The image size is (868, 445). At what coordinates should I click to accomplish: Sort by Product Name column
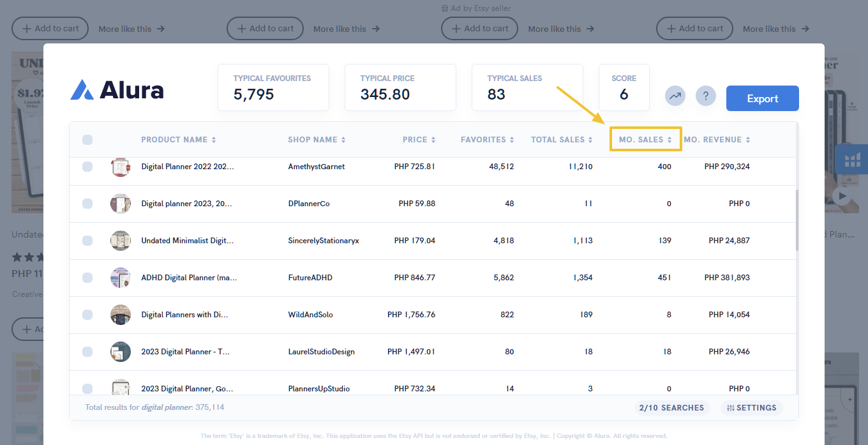[179, 140]
